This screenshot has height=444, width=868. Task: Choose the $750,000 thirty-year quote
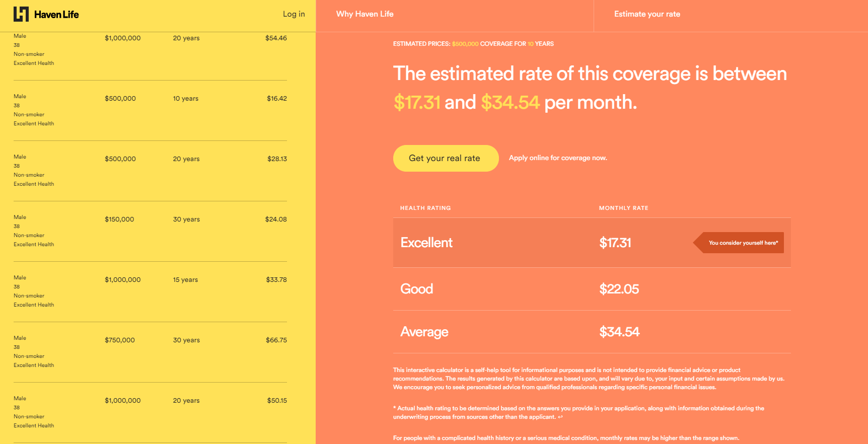[150, 352]
